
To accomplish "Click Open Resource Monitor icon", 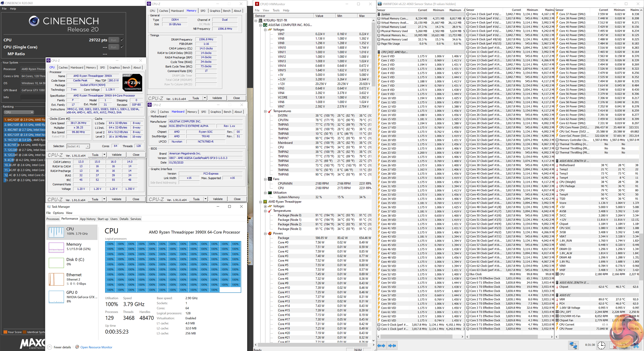I will click(x=77, y=347).
